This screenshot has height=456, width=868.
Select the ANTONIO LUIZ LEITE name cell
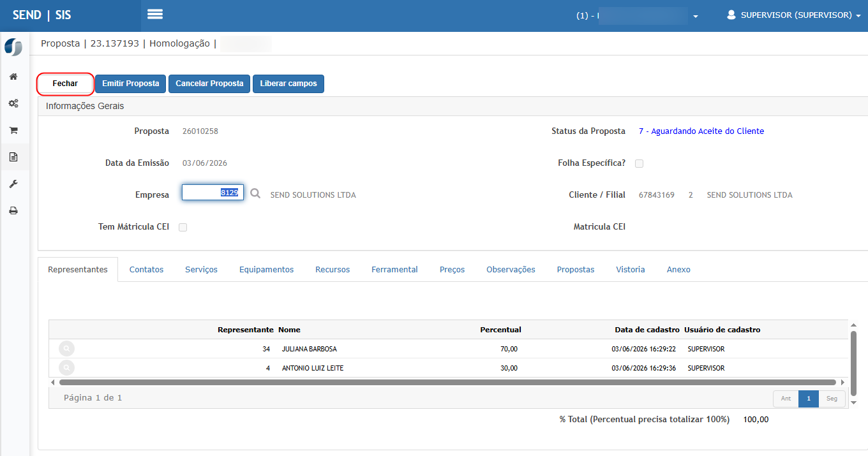pos(313,368)
